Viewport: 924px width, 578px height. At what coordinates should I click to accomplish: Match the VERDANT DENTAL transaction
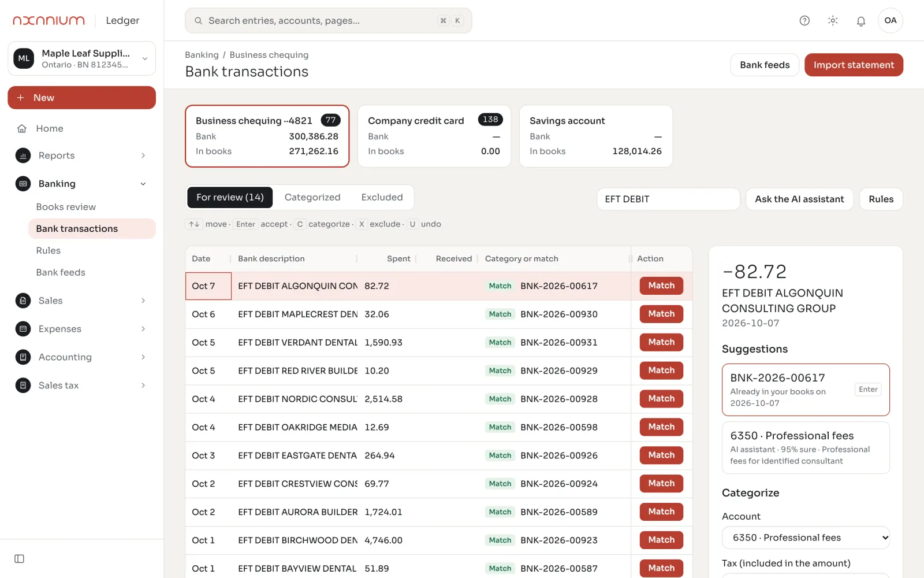point(661,342)
